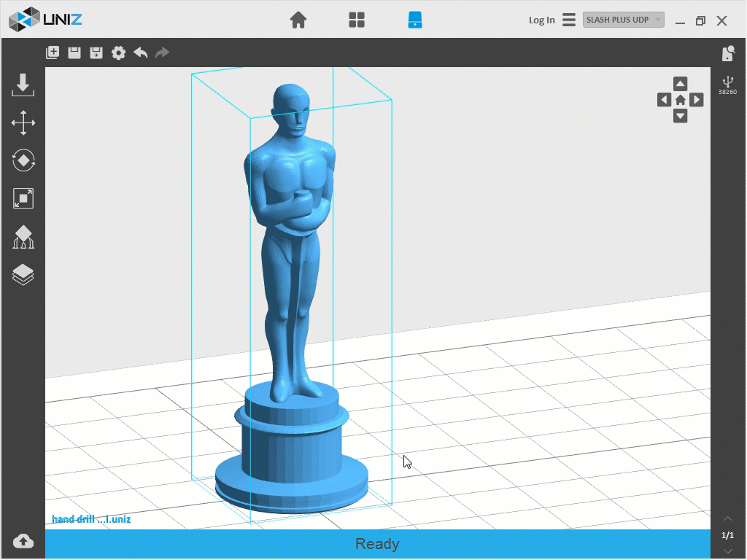Open the Supports generation tool

tap(23, 237)
